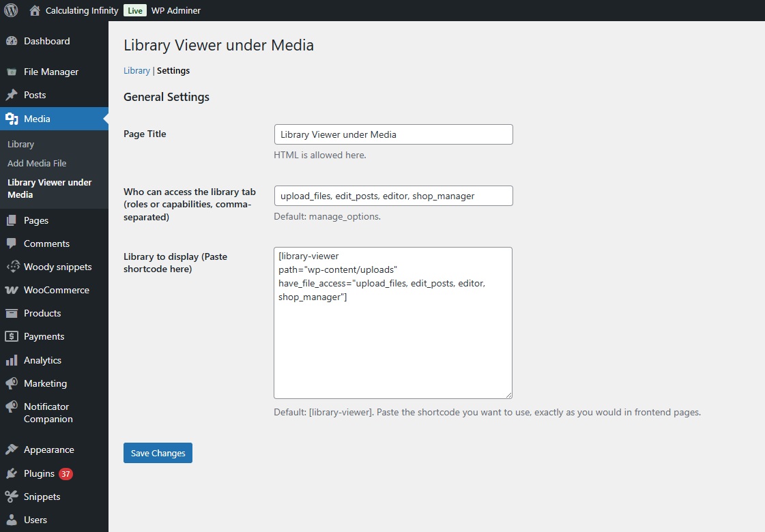
Task: Click the WordPress logo icon
Action: [x=11, y=10]
